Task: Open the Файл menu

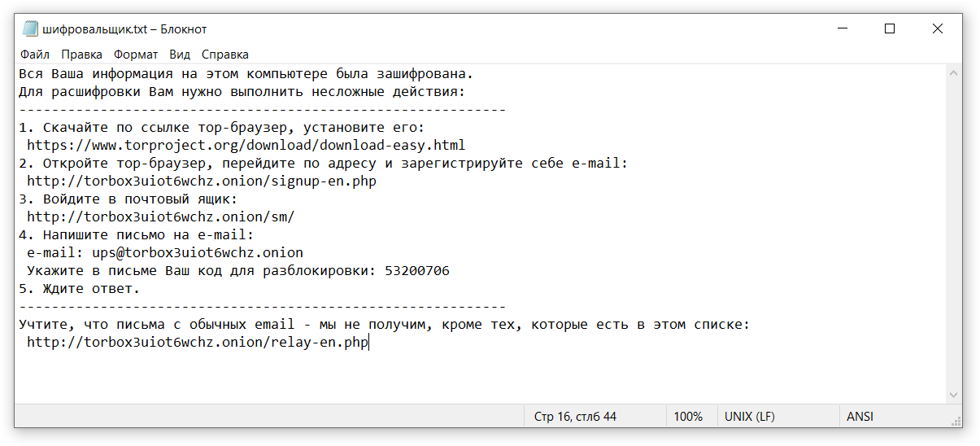Action: click(x=35, y=55)
